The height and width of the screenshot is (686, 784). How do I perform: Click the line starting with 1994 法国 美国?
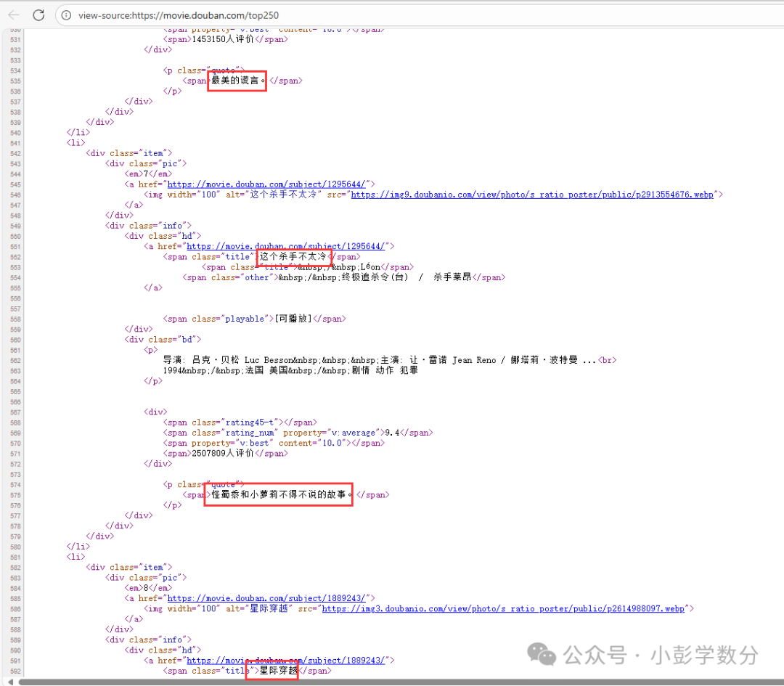(x=290, y=370)
